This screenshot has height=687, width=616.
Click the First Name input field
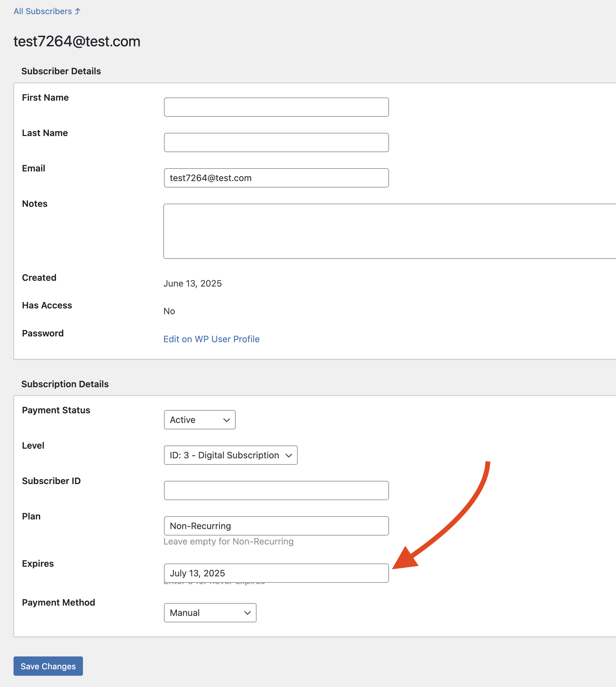tap(276, 107)
